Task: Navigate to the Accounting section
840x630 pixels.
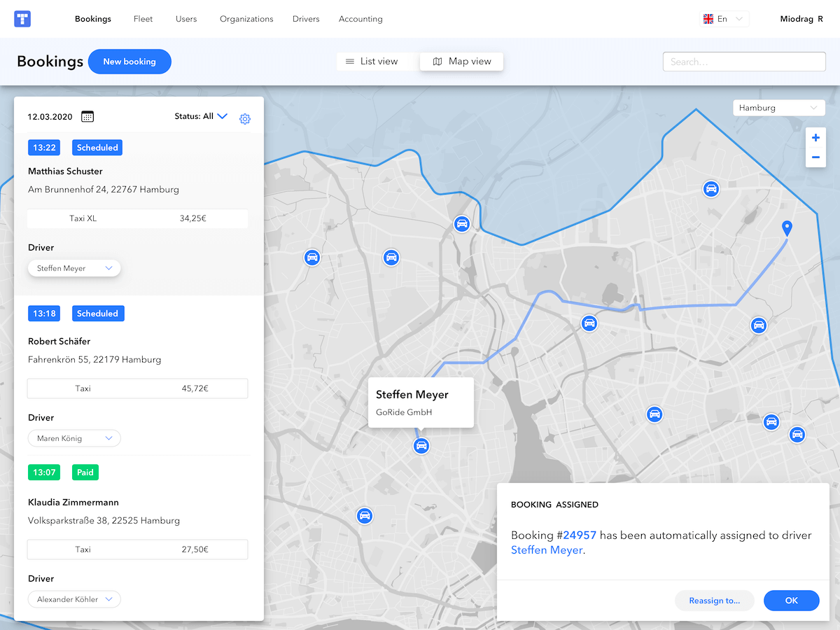Action: 360,19
